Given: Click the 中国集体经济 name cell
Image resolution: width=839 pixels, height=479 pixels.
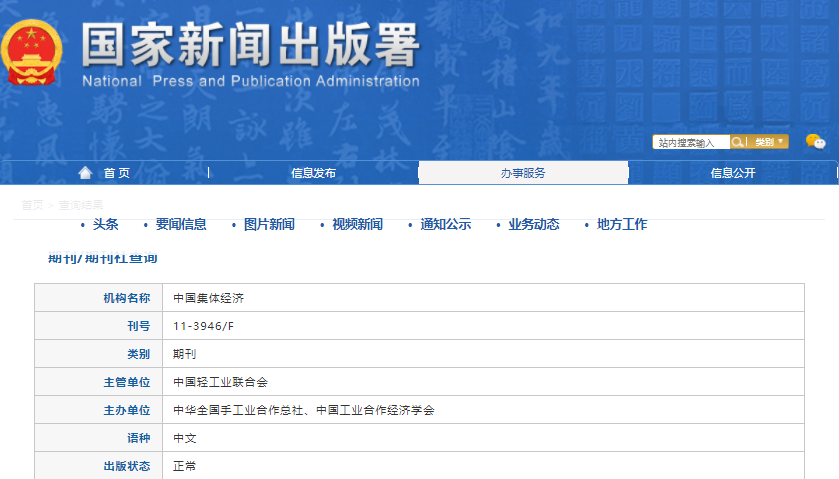Looking at the screenshot, I should point(208,298).
